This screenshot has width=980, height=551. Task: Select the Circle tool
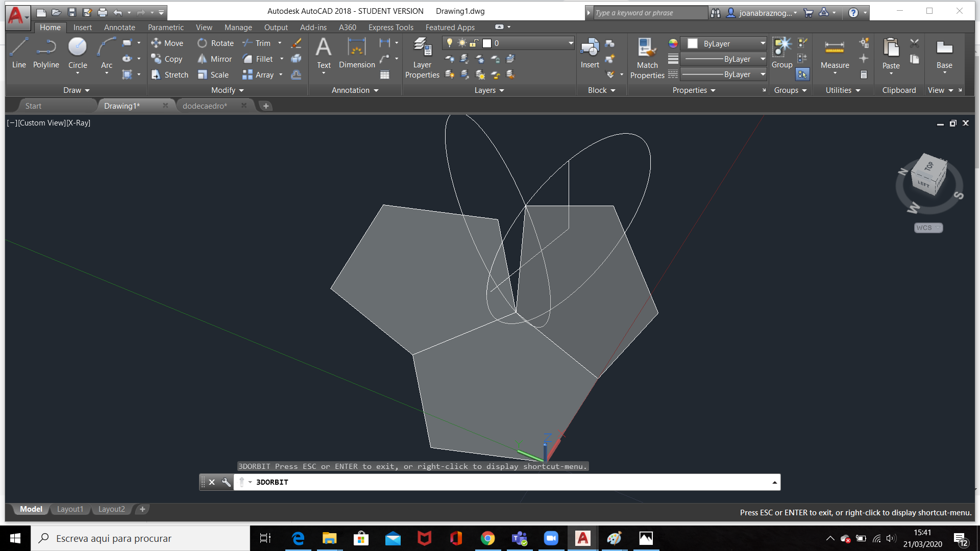78,53
